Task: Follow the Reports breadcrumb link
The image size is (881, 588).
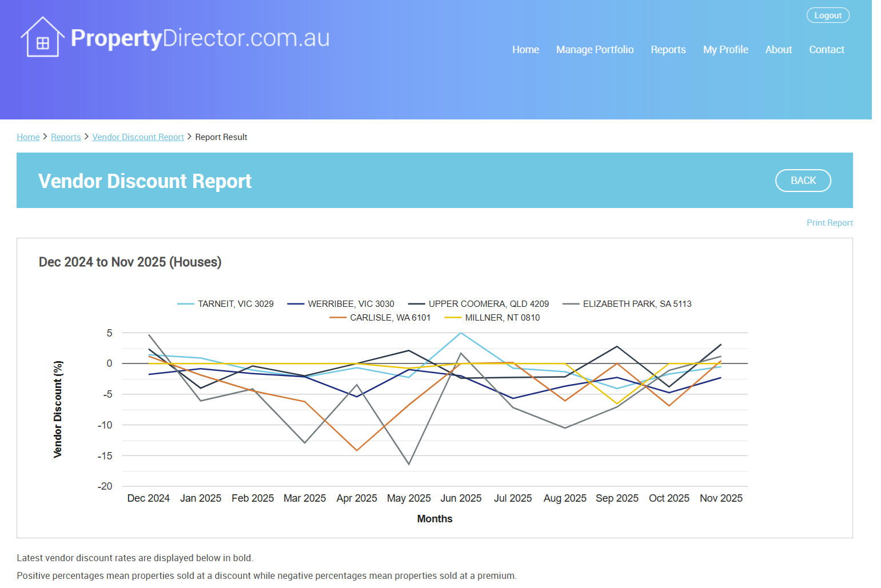Action: [66, 137]
